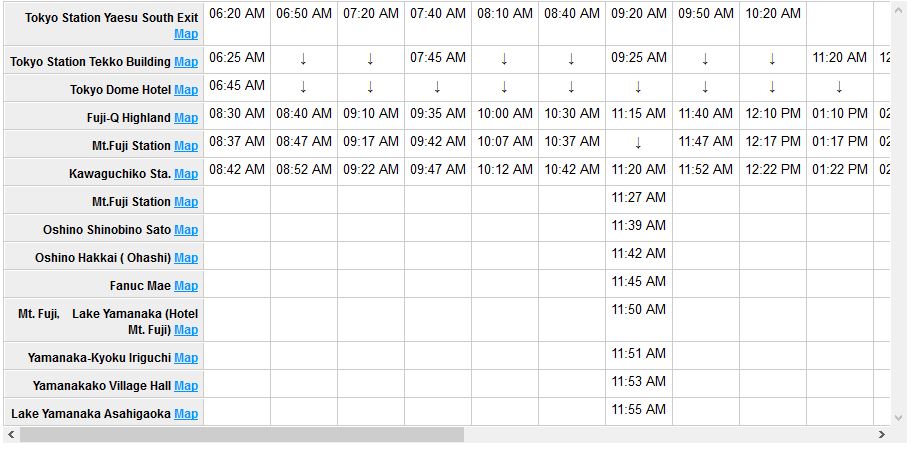
Task: Open Map link for Oshino Shinobino Sato
Action: (x=186, y=229)
